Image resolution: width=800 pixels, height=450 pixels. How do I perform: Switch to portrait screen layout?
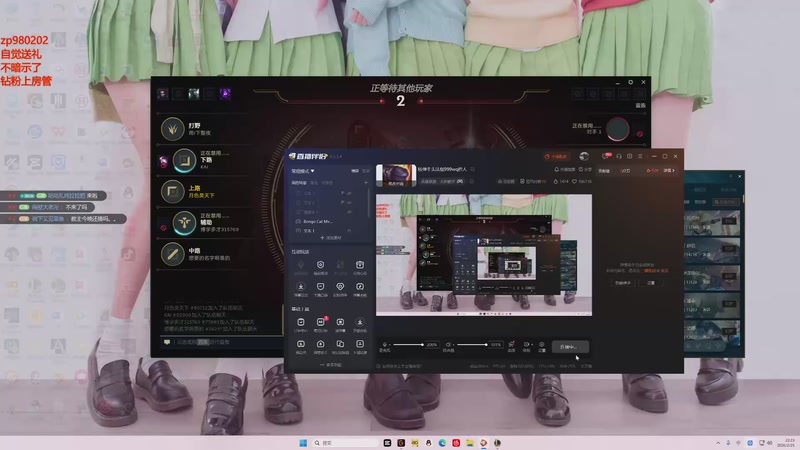(365, 171)
